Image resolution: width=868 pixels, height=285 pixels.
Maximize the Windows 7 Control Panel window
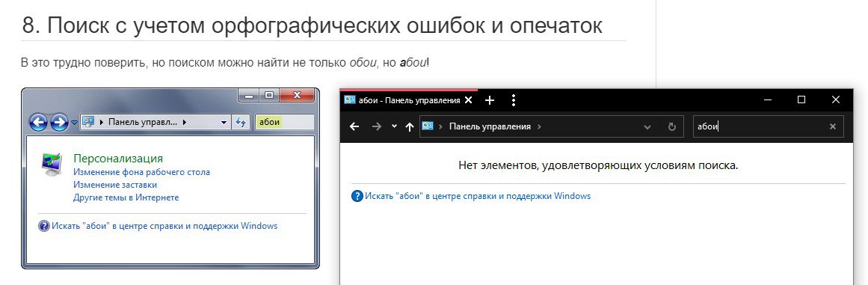pyautogui.click(x=269, y=95)
